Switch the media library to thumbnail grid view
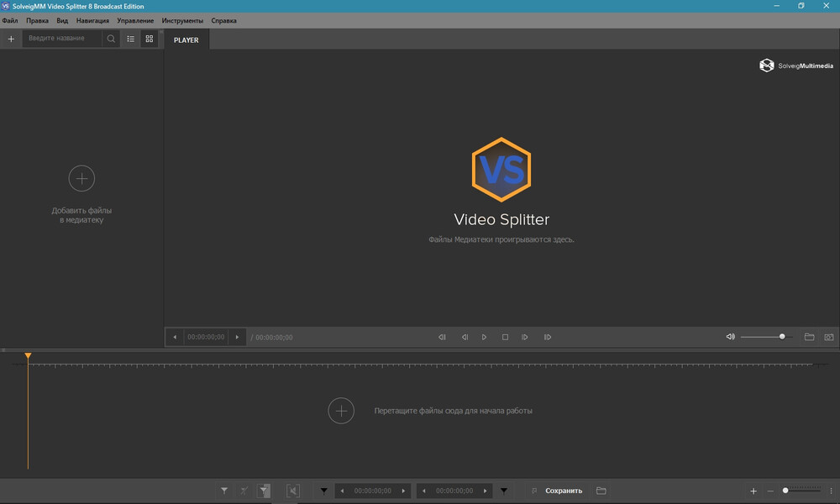840x504 pixels. pyautogui.click(x=150, y=39)
